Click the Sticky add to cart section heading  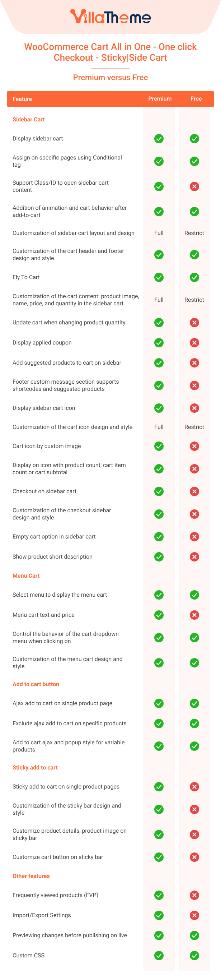35,768
